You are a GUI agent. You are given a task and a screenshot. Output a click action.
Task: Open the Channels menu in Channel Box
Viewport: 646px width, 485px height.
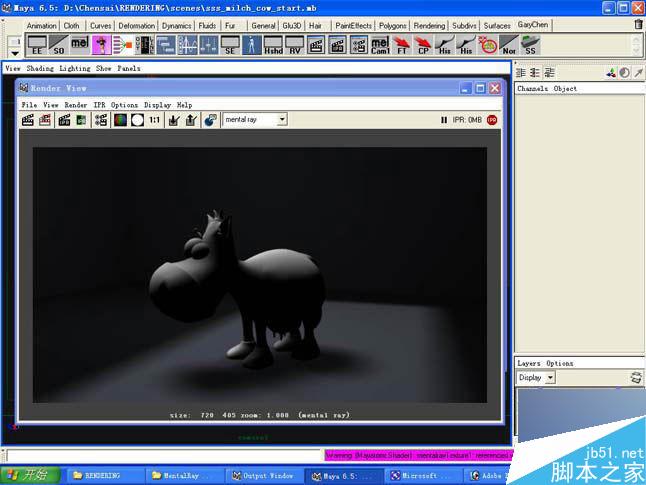tap(533, 89)
